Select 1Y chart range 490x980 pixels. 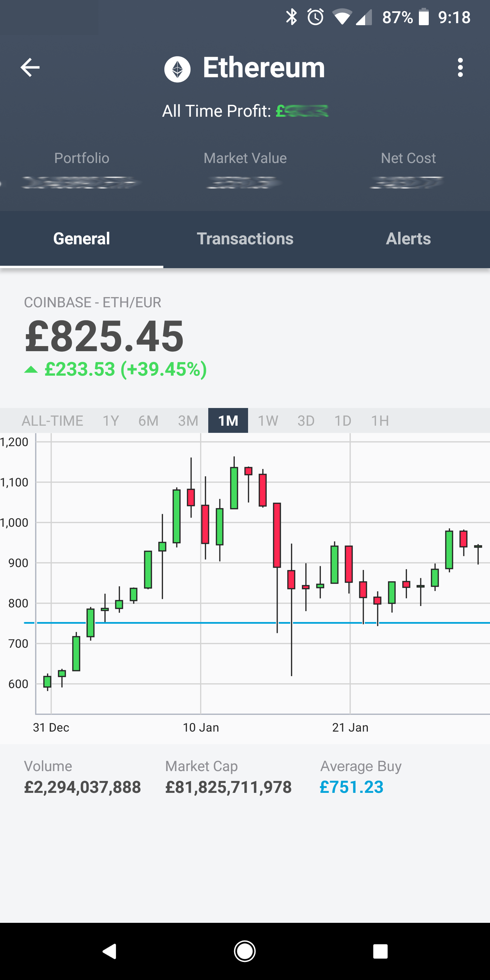[111, 421]
